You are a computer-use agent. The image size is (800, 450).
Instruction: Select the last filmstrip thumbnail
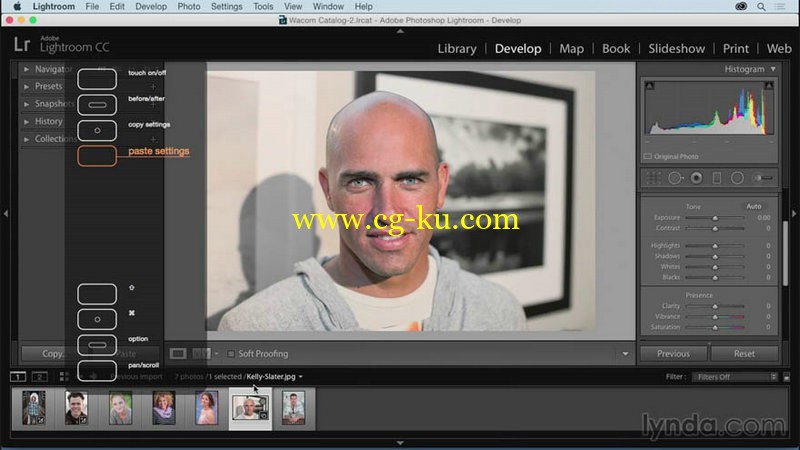click(293, 408)
